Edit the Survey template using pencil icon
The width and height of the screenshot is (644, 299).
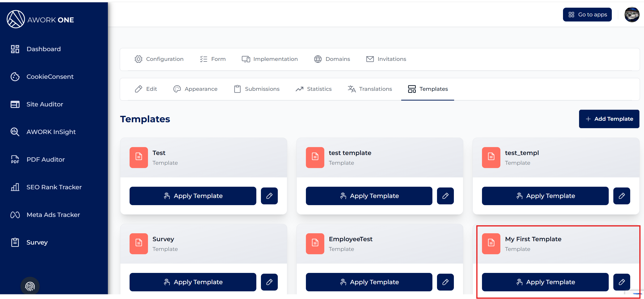(x=269, y=282)
